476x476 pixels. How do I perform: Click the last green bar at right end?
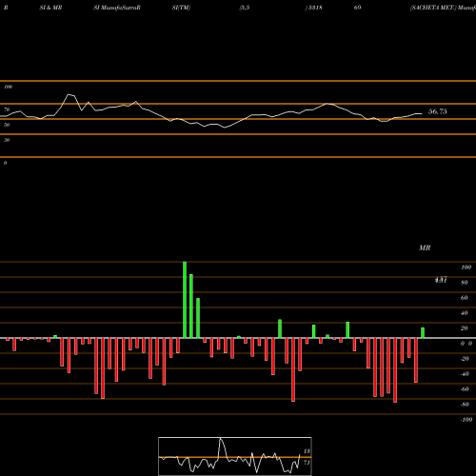point(423,333)
